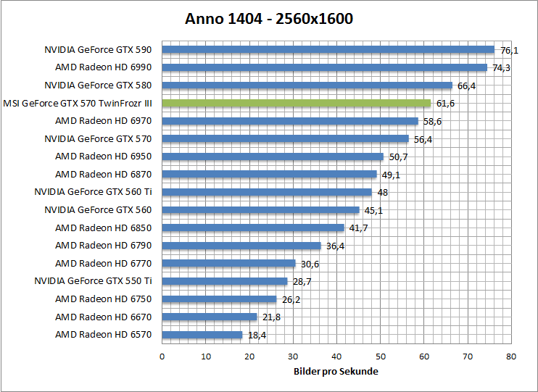Click the data value '48'
The image size is (538, 392).
tap(383, 193)
